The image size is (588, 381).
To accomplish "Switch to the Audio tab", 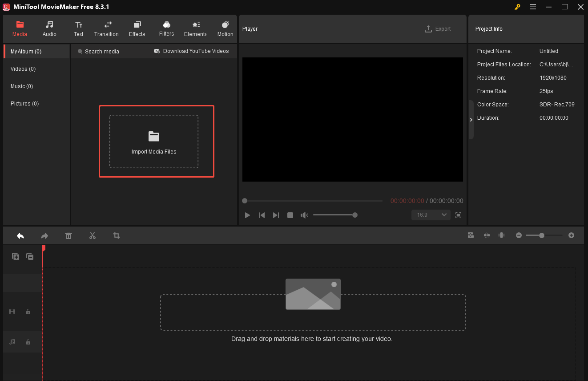I will pos(49,28).
